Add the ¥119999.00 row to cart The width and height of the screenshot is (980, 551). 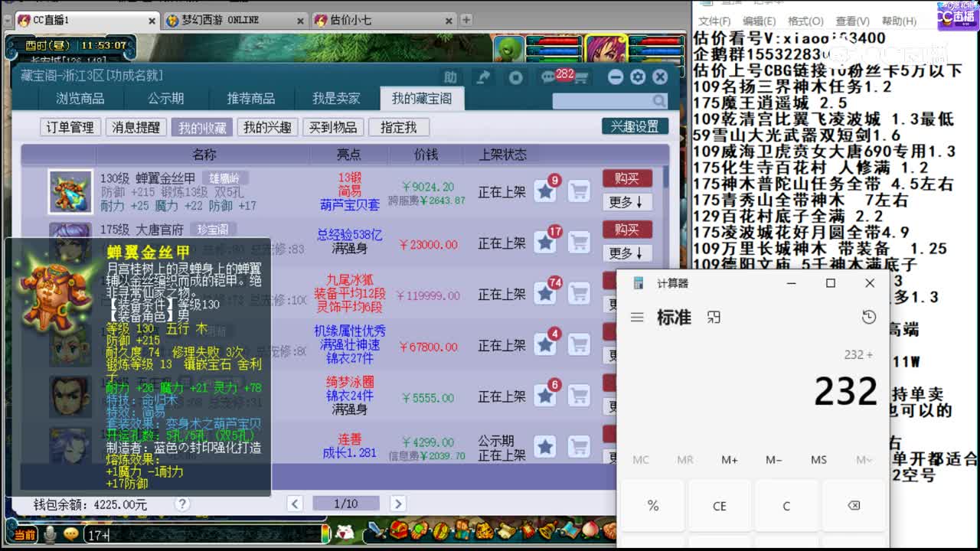coord(579,294)
